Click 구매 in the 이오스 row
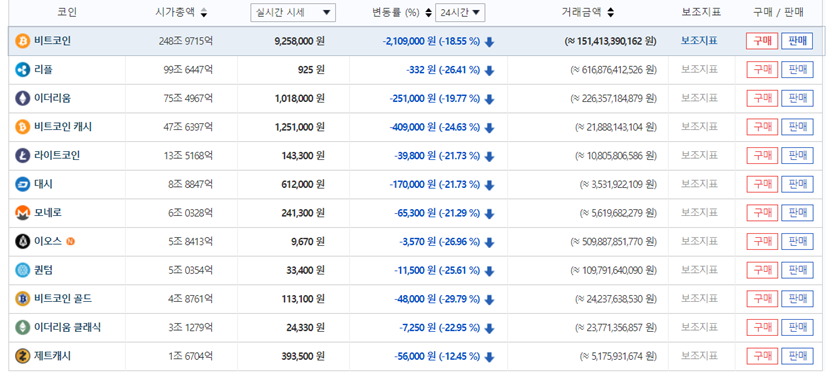This screenshot has width=828, height=377. (762, 241)
